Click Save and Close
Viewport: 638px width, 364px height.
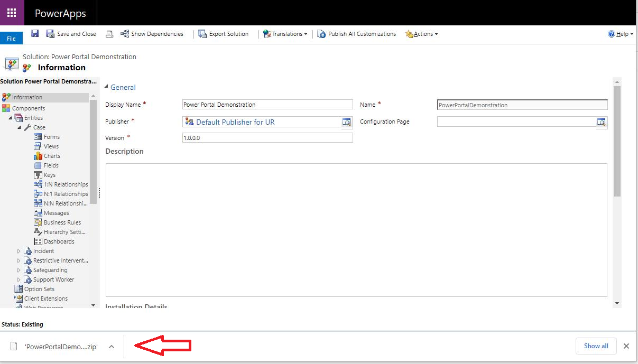[x=71, y=34]
